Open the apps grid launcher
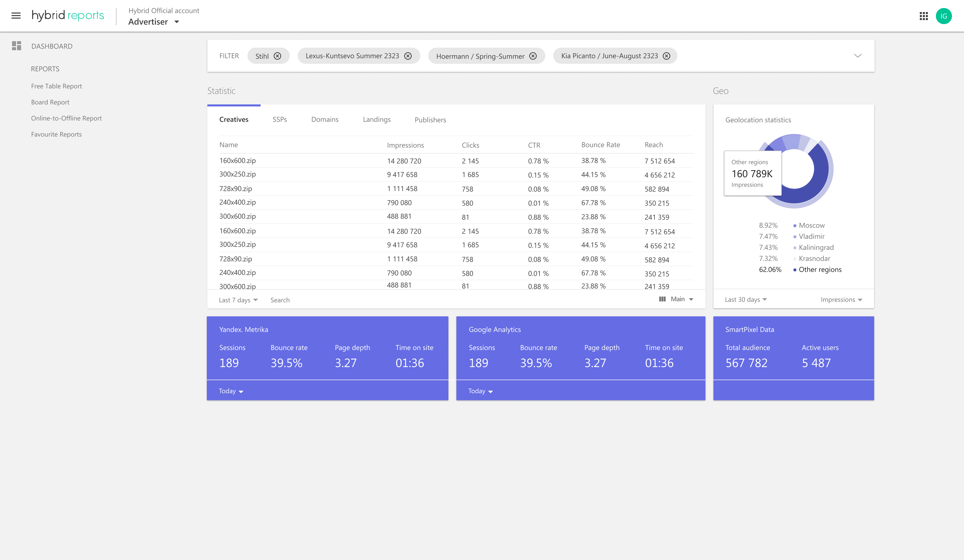Screen dimensions: 964x560 (923, 16)
